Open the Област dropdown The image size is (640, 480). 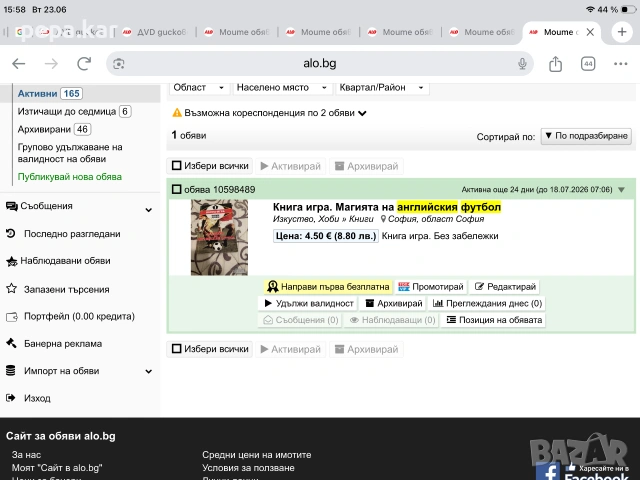click(x=198, y=88)
